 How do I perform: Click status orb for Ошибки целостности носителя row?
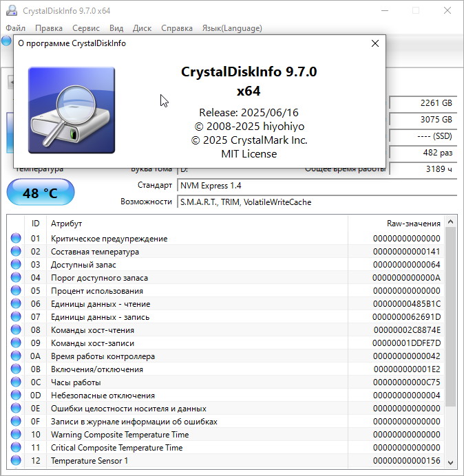(x=16, y=408)
